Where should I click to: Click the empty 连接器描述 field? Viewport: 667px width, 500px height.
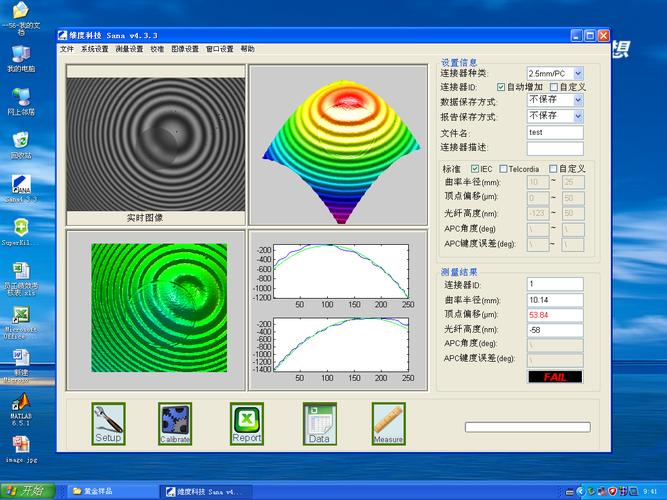coord(555,149)
